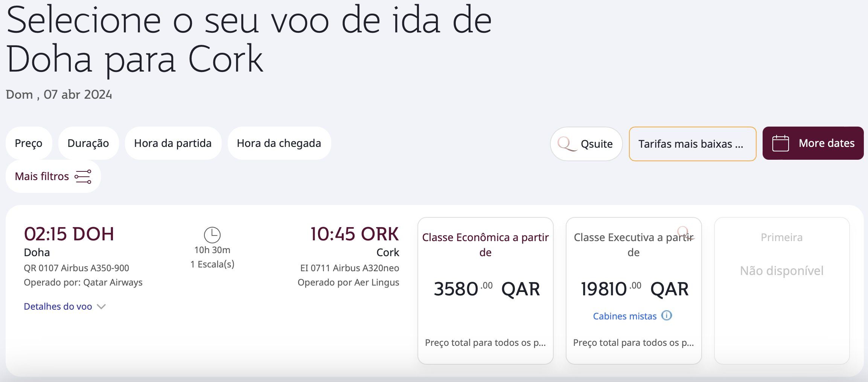This screenshot has height=382, width=868.
Task: Select the Classe Econômica 3580 QAR fare
Action: [486, 291]
